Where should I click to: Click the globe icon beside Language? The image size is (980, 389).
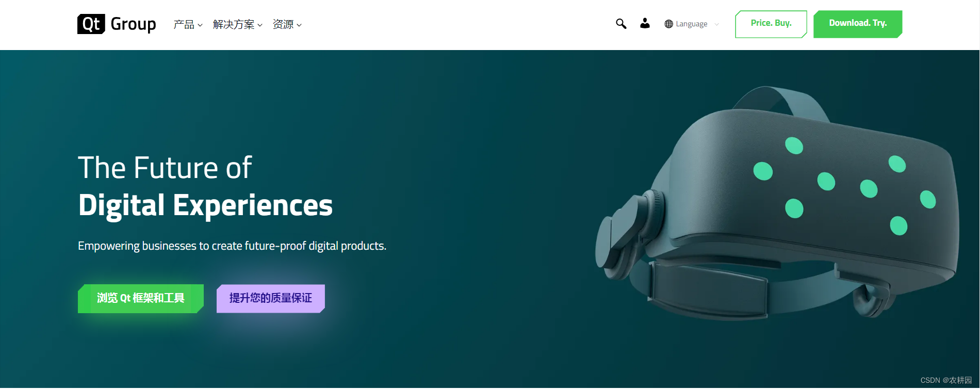point(668,24)
